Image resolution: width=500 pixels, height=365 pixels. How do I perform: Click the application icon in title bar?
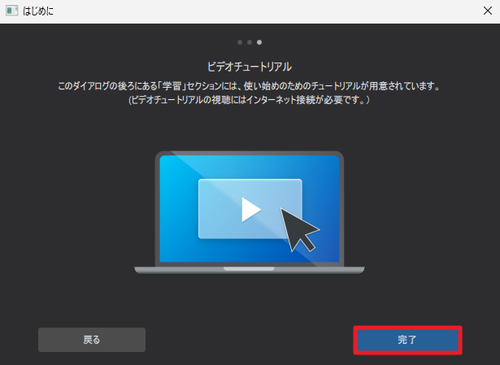12,11
